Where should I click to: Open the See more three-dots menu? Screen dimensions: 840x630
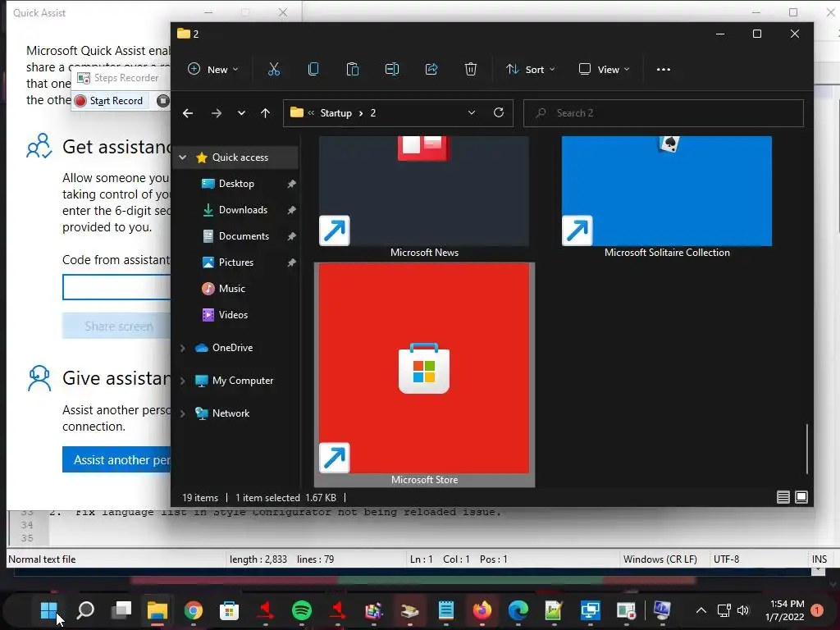tap(663, 69)
